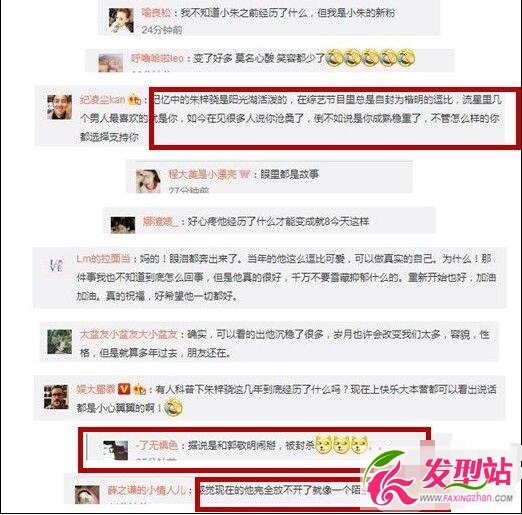The height and width of the screenshot is (515, 522).
Task: Click username 薛之谦的小情人儿
Action: click(x=147, y=490)
